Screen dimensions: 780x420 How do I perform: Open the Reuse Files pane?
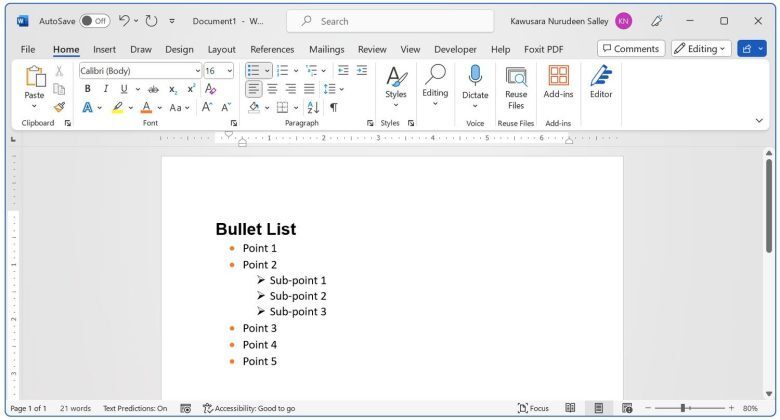516,87
